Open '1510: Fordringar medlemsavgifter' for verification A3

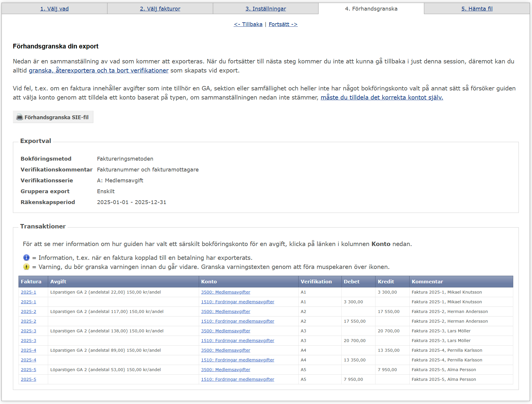pyautogui.click(x=238, y=341)
